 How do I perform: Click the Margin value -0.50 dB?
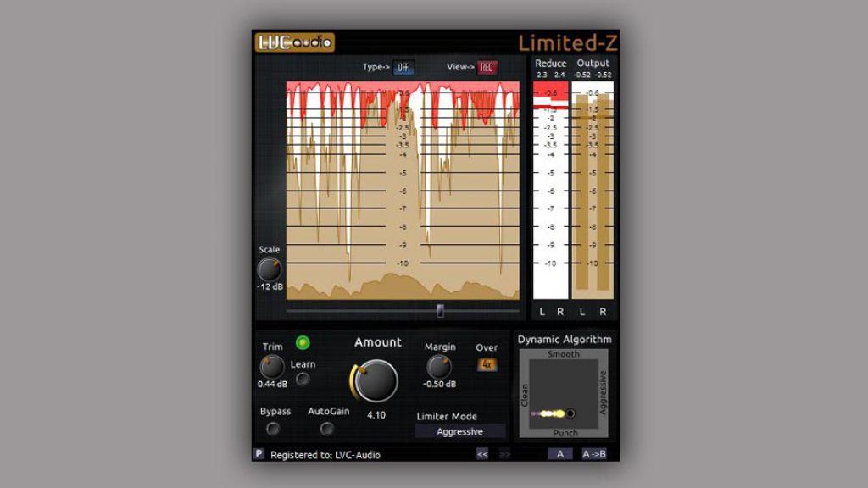click(440, 384)
